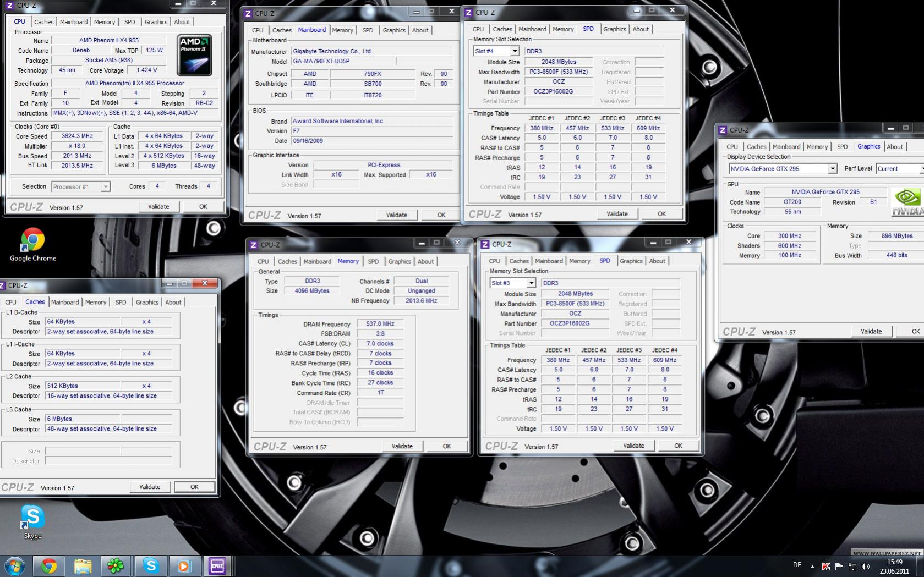
Task: Click the DRAM Frequency value '537.0 MHz'
Action: [x=380, y=324]
